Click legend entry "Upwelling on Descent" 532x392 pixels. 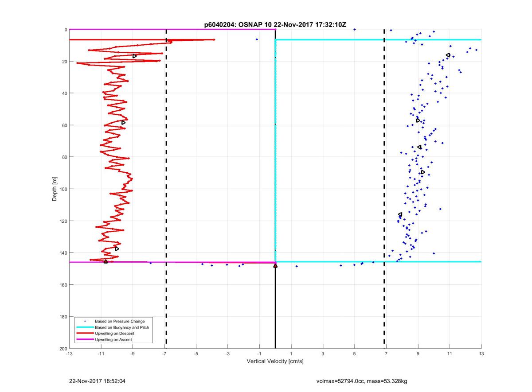(115, 333)
